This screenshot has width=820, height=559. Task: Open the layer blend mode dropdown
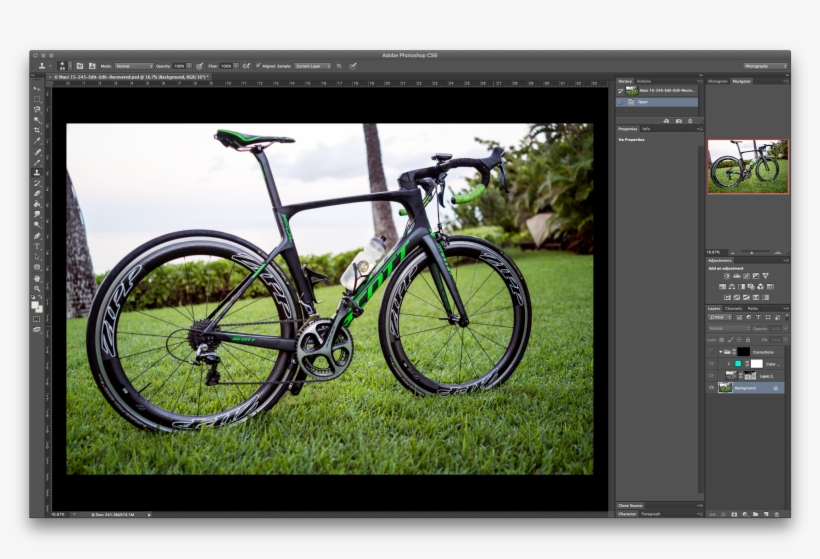click(x=729, y=328)
